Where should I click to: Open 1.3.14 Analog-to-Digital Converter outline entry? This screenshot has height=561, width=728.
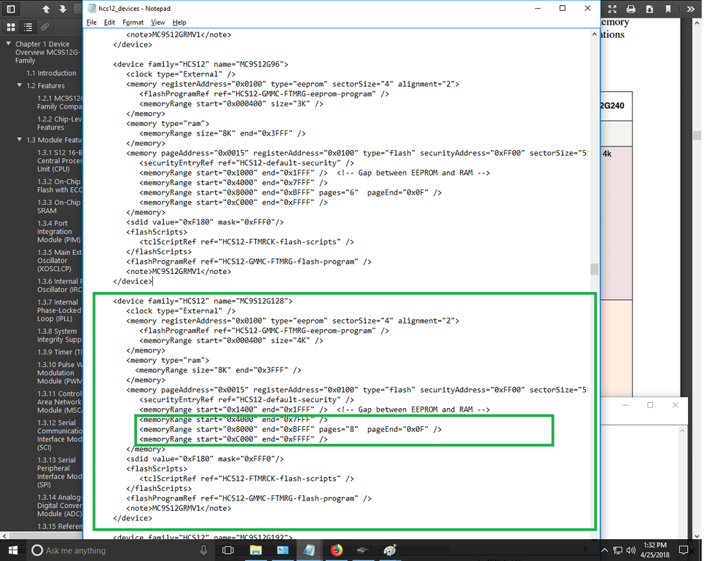[60, 506]
